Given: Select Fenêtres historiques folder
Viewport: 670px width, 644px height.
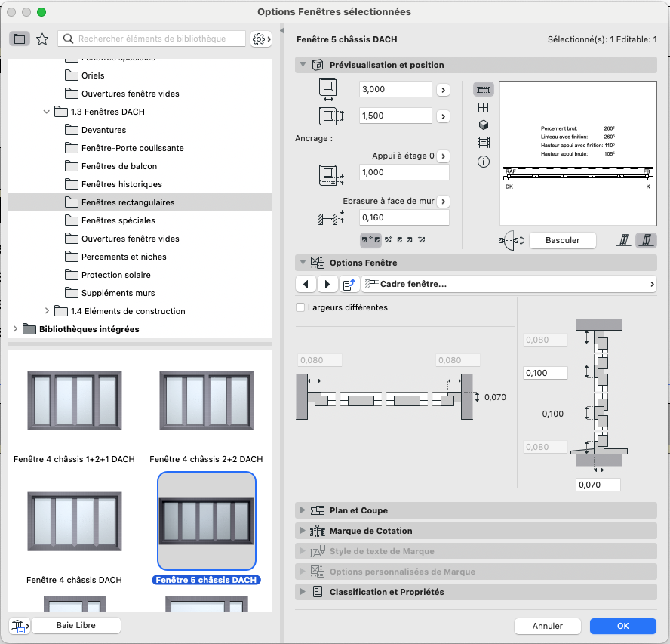Looking at the screenshot, I should [121, 184].
